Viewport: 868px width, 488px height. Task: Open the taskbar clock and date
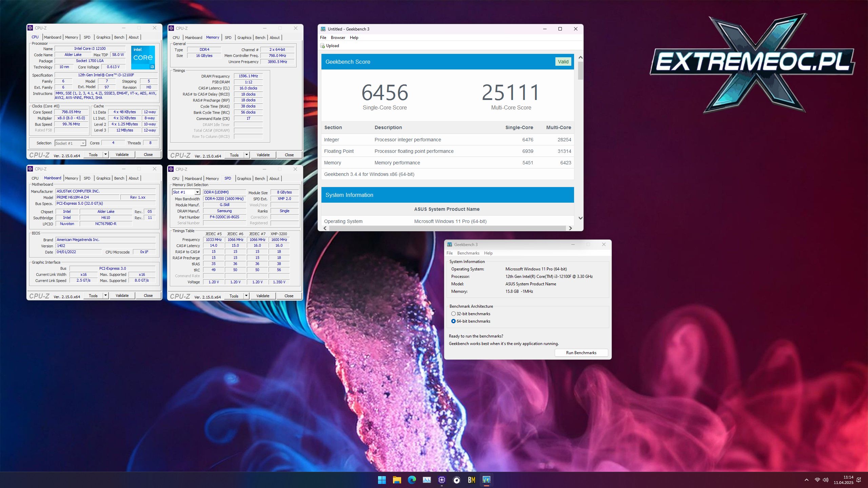pos(843,480)
